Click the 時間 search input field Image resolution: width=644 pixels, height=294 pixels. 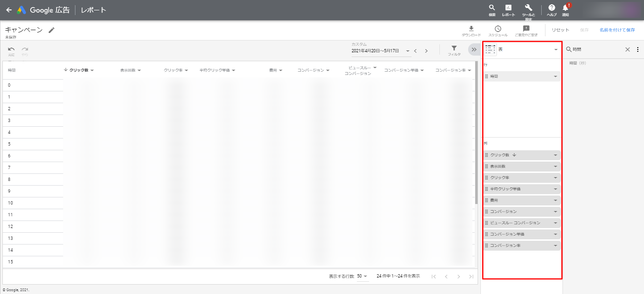pyautogui.click(x=597, y=49)
